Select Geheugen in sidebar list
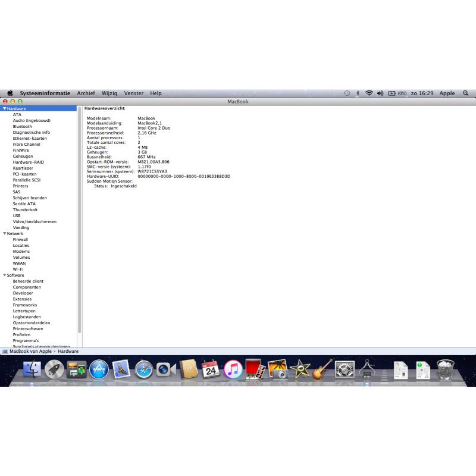Screen dimensions: 476x476 point(23,156)
